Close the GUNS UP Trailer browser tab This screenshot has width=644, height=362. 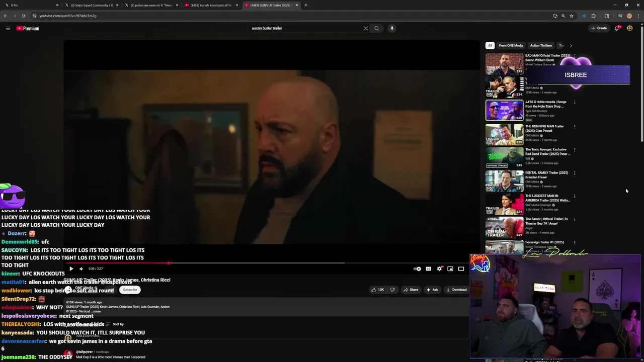pyautogui.click(x=297, y=5)
